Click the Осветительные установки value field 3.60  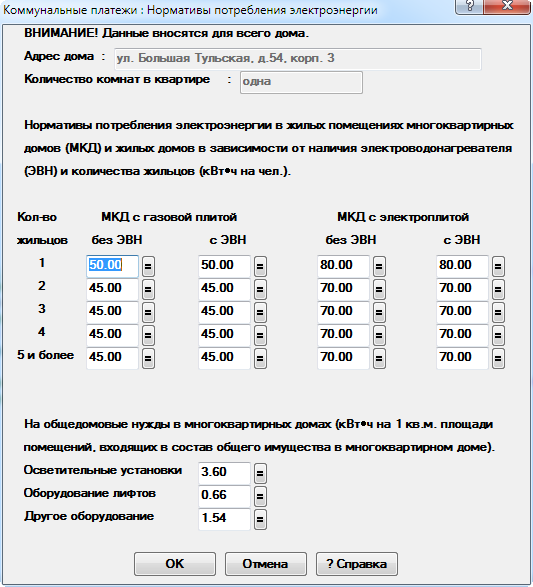point(224,473)
